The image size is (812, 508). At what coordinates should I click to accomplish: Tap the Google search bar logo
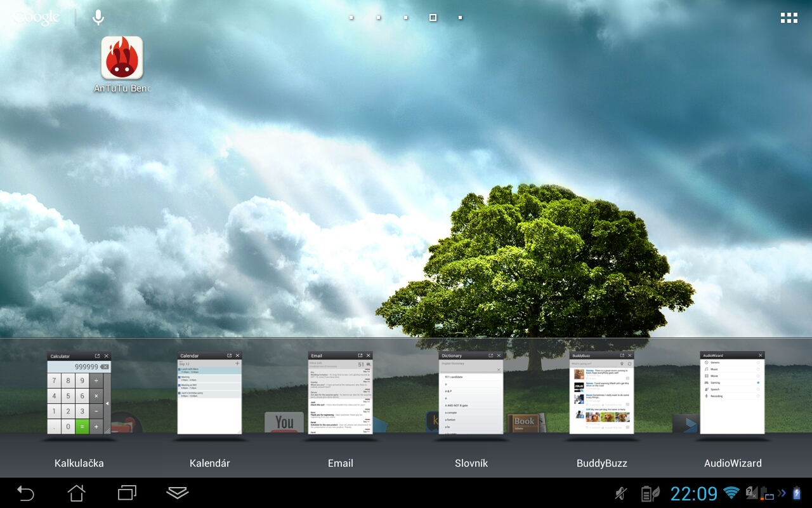(x=35, y=17)
